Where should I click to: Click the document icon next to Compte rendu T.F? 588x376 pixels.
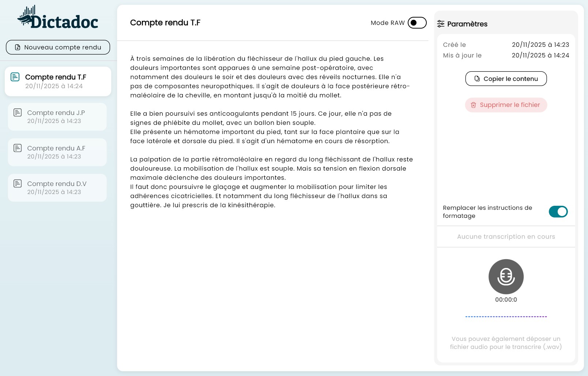(15, 77)
